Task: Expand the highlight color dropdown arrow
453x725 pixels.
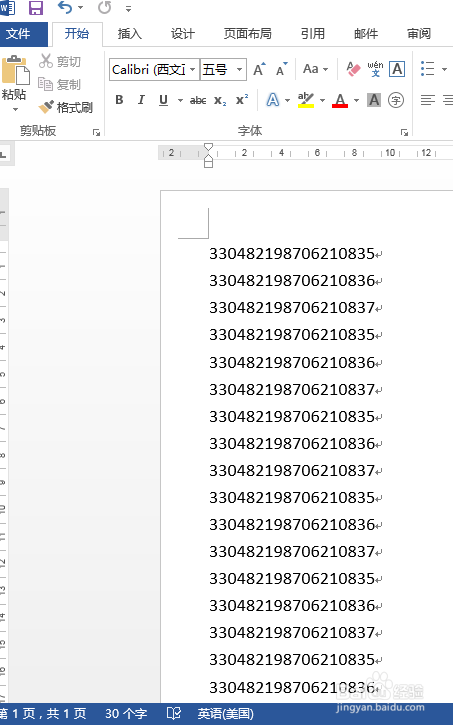Action: coord(322,100)
